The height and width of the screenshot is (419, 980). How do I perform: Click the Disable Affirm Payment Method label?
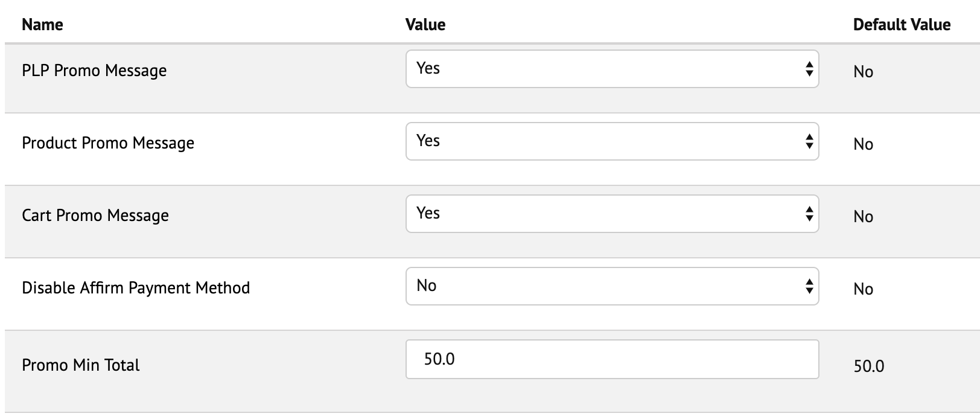click(x=136, y=288)
